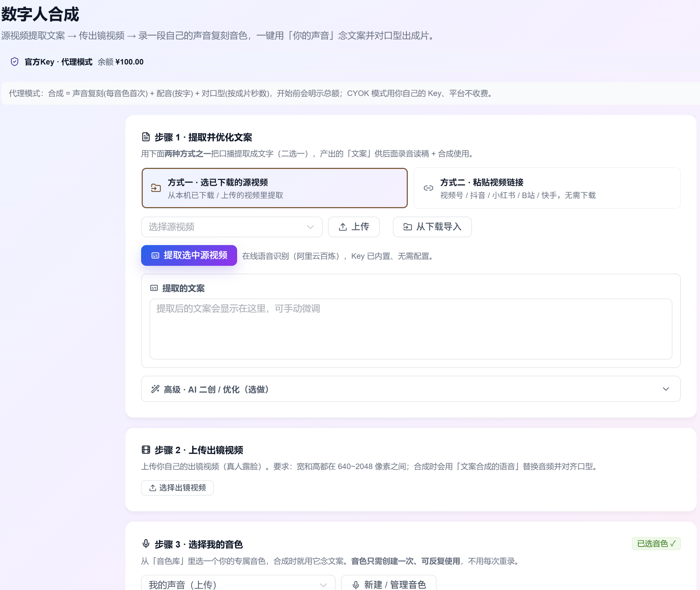Click 从下载导入 button
Image resolution: width=700 pixels, height=590 pixels.
point(432,227)
